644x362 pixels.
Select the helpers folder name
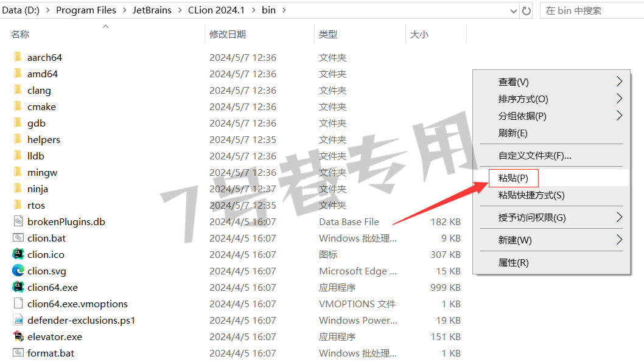point(44,139)
